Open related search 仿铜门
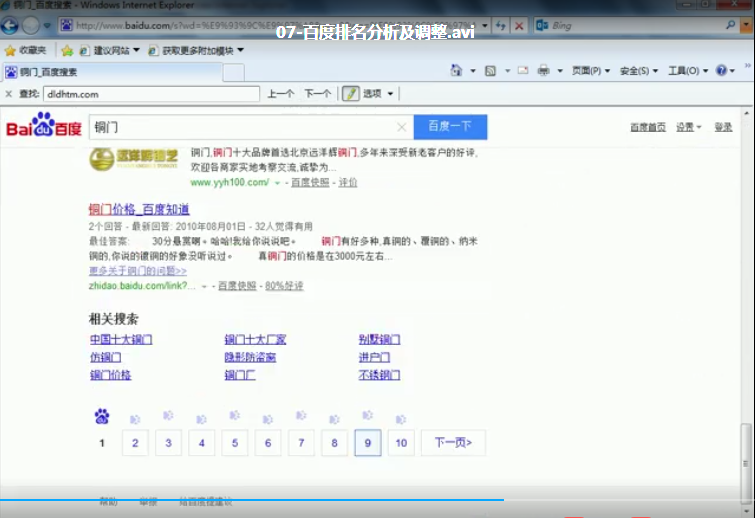The width and height of the screenshot is (755, 518). (x=105, y=357)
